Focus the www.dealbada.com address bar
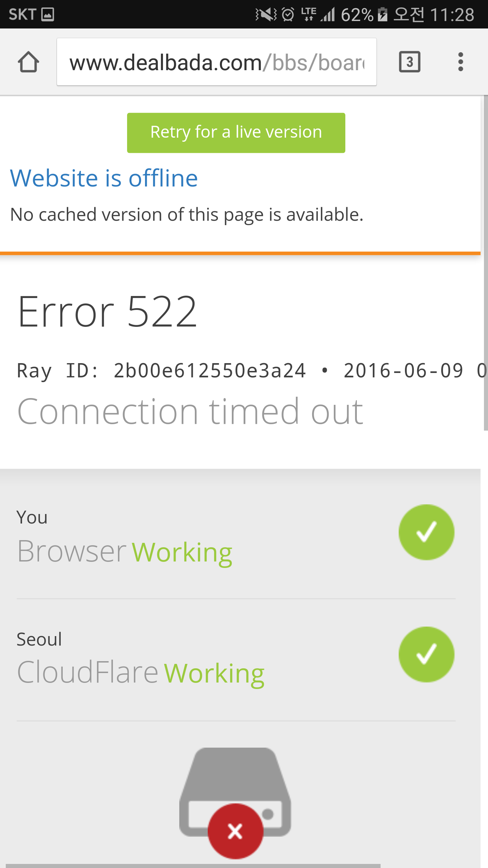The height and width of the screenshot is (868, 488). (217, 62)
